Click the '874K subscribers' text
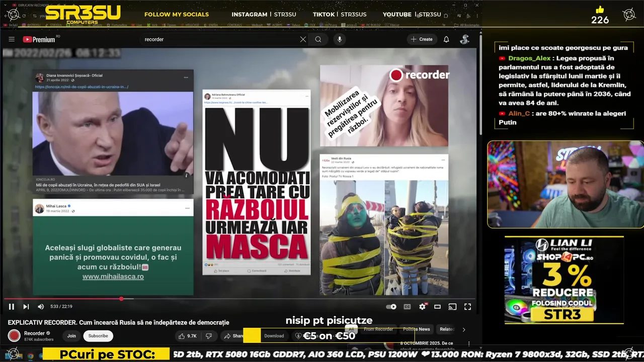644x362 pixels. click(x=39, y=339)
